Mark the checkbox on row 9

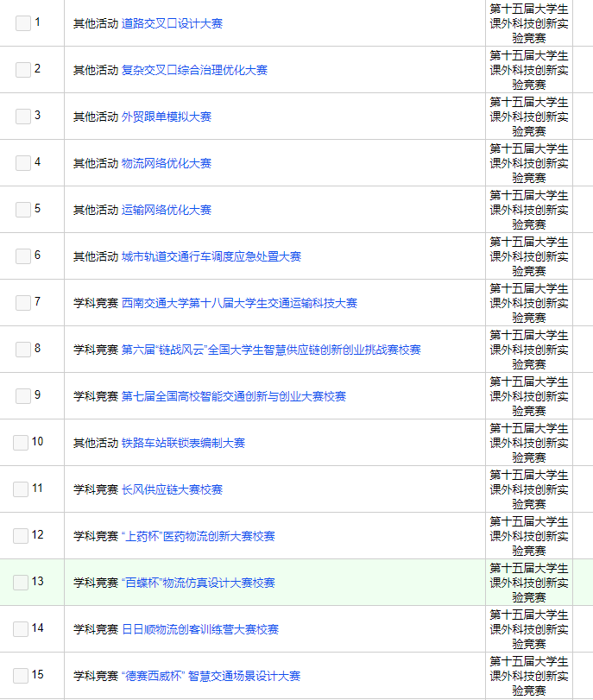pos(22,396)
